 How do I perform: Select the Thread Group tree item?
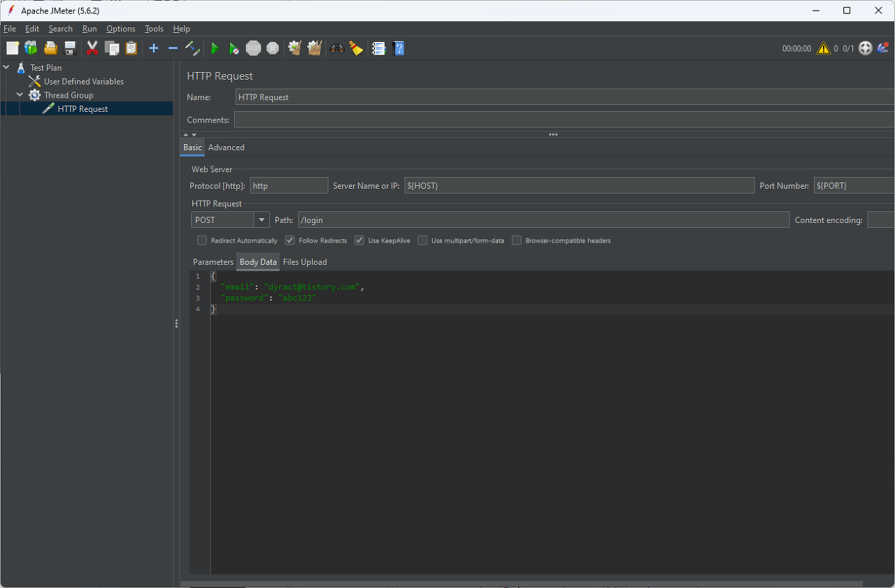coord(69,95)
